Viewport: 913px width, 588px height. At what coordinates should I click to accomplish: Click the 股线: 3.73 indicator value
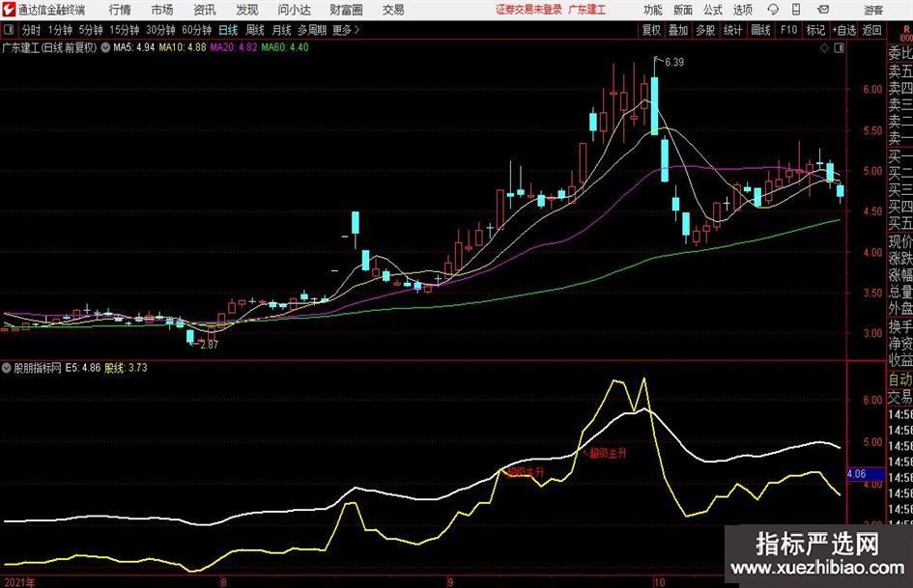tap(126, 368)
